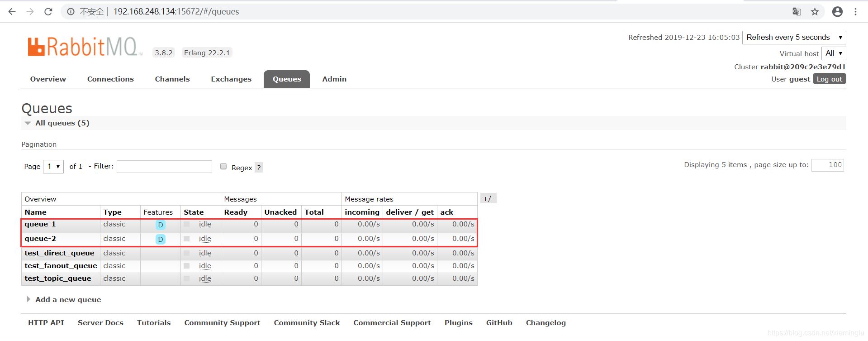Click the cluster name rabbit@209c2e3e79d1

point(803,67)
